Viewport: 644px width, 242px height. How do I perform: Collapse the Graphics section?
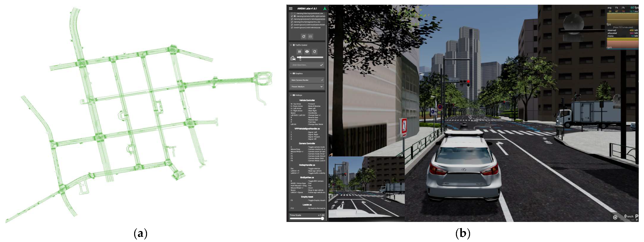tap(291, 74)
